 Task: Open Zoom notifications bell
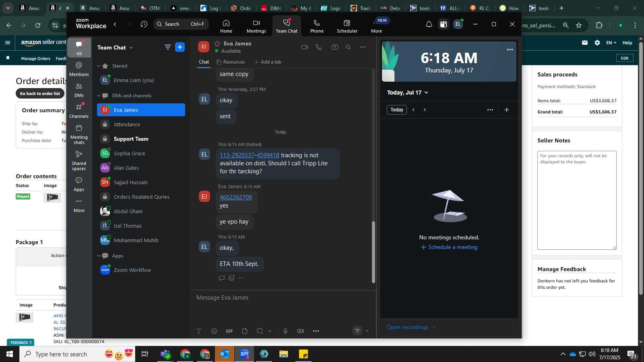[429, 24]
